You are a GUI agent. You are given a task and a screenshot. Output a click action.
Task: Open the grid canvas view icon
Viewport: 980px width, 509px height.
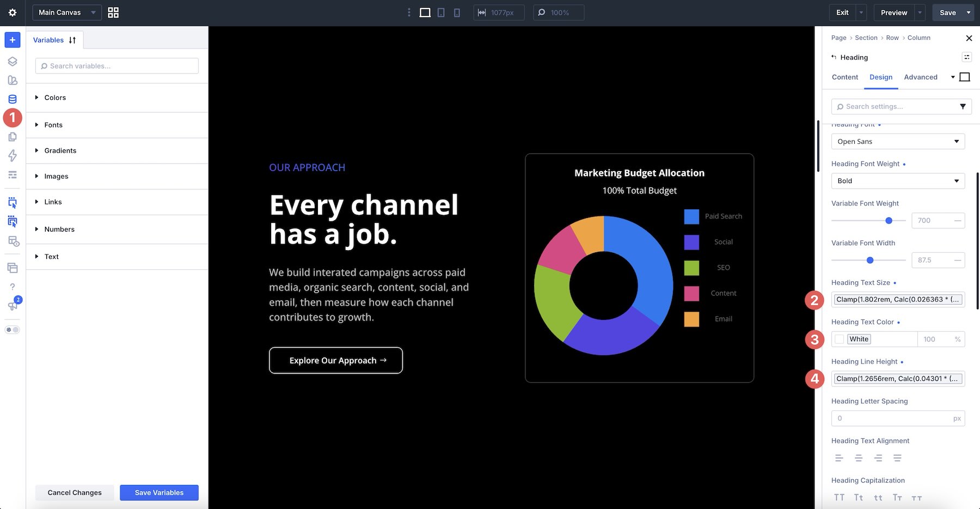point(113,13)
